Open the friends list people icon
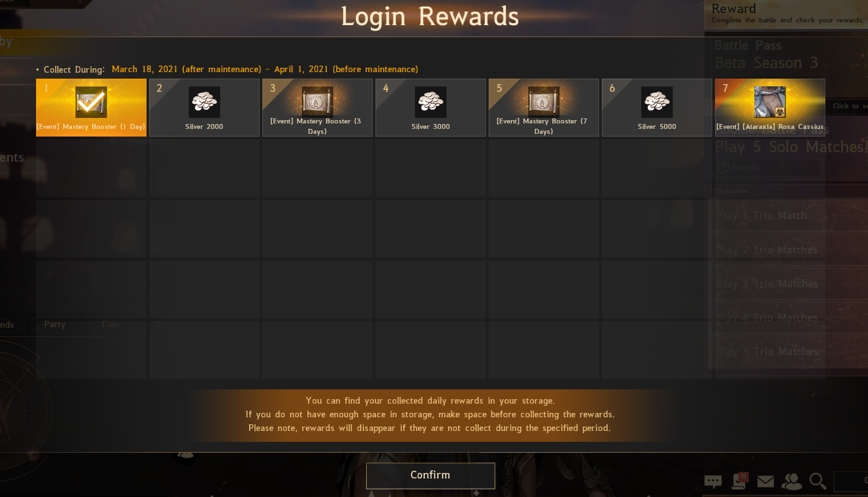Viewport: 868px width, 497px height. pos(791,481)
